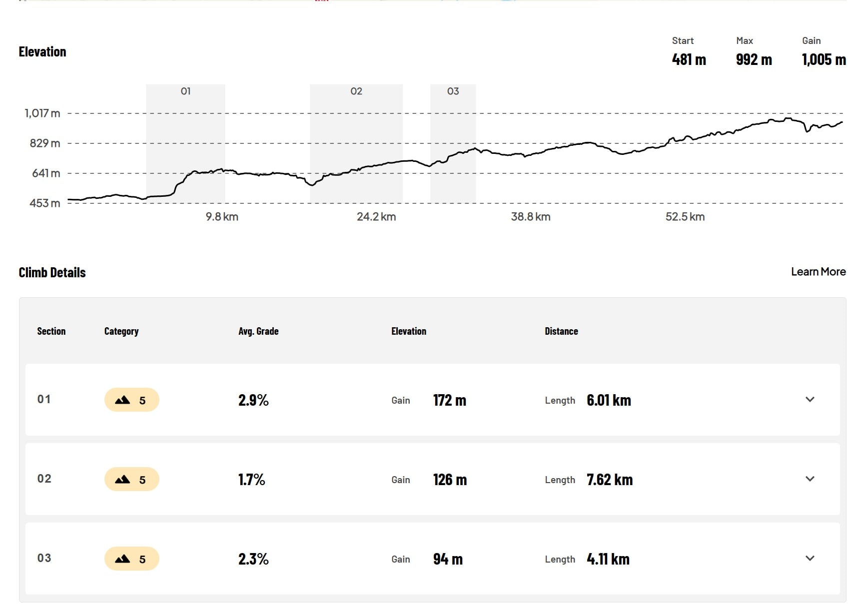This screenshot has width=854, height=616.
Task: Open the Learn More link
Action: 818,272
